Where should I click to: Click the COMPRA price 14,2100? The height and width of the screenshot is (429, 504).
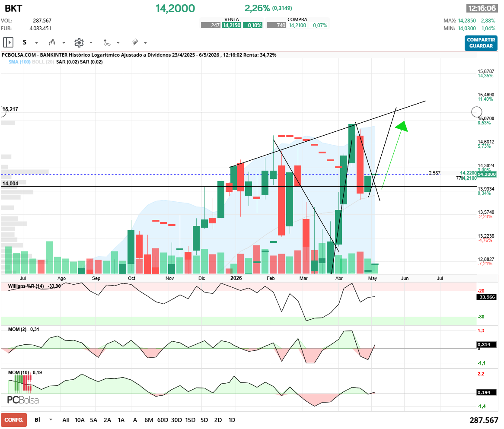(x=297, y=25)
